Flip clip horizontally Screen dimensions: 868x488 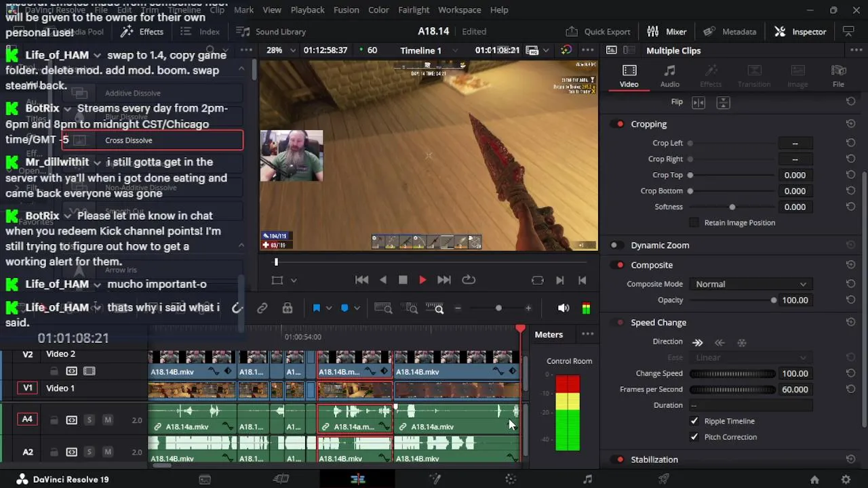pos(698,102)
